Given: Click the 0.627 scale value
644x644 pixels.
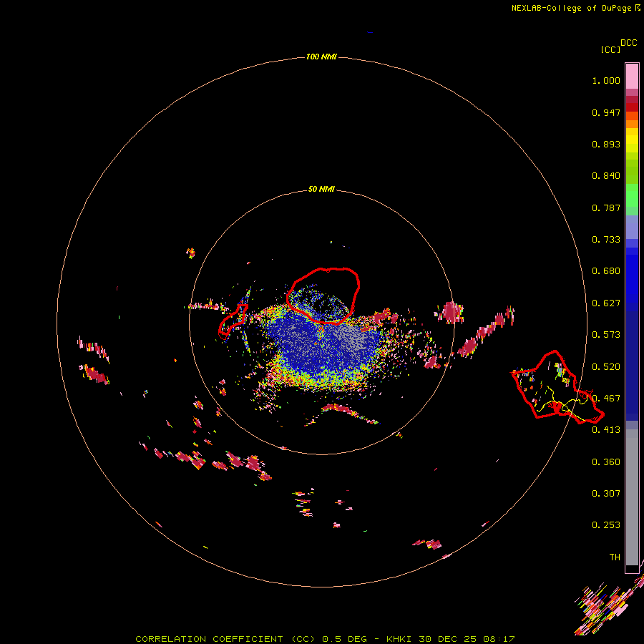Looking at the screenshot, I should [x=606, y=303].
